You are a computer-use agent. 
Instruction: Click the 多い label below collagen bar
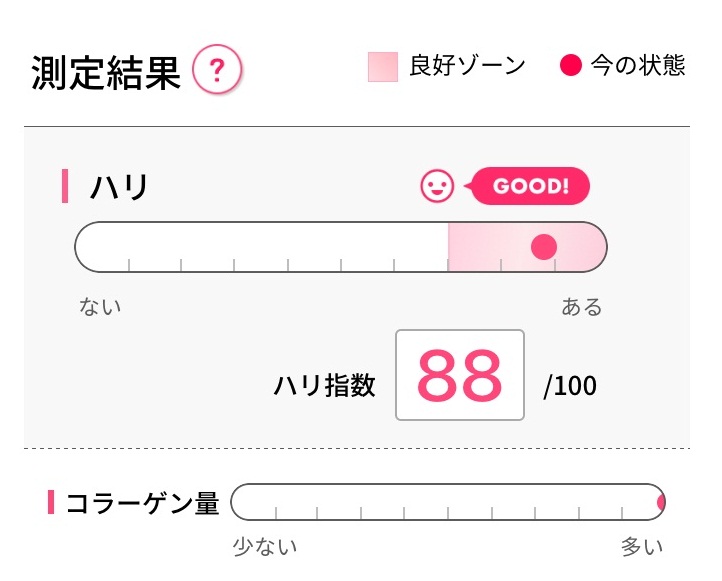(642, 546)
